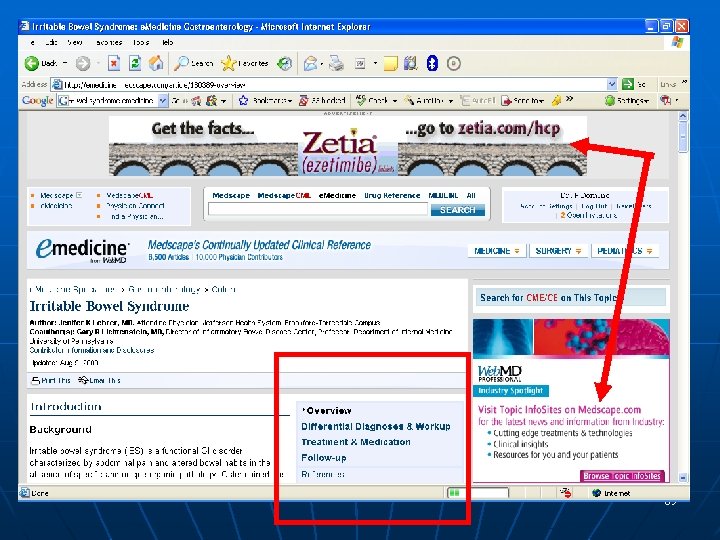Image resolution: width=720 pixels, height=540 pixels.
Task: Click Contributor Information and Disclosures link
Action: pyautogui.click(x=92, y=350)
